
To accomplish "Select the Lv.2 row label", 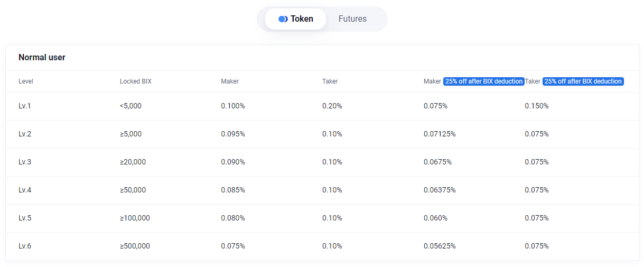I will tap(25, 134).
